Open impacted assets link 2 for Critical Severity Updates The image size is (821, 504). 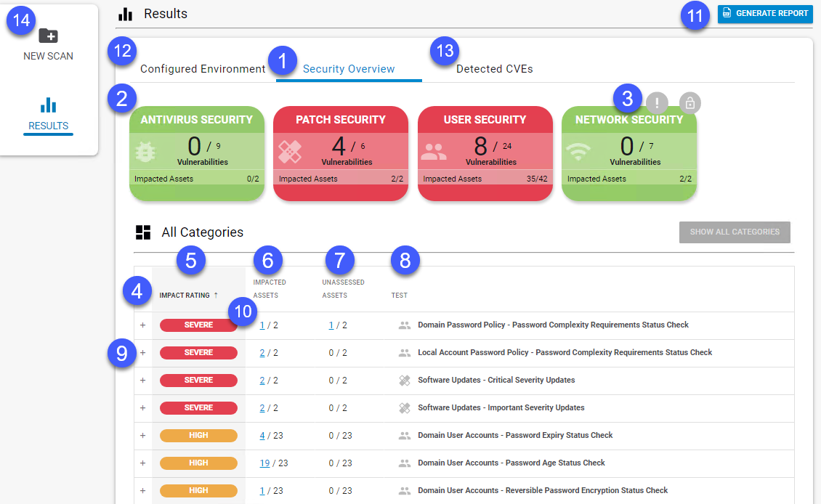pos(262,381)
